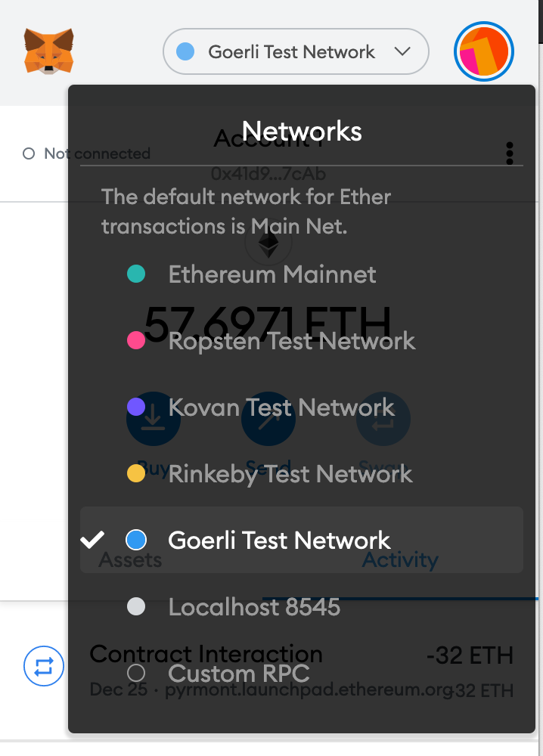The height and width of the screenshot is (756, 543).
Task: Click the Ethereum diamond icon behind the balance
Action: pyautogui.click(x=268, y=240)
